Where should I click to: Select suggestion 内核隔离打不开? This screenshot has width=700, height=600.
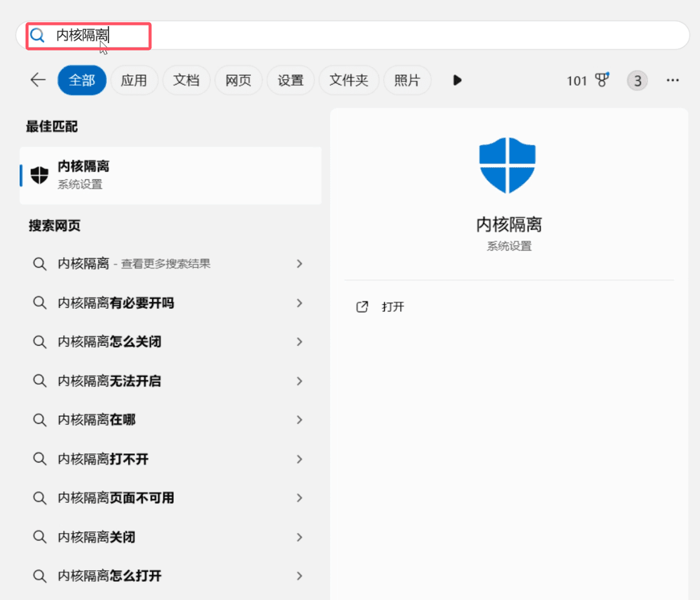171,459
